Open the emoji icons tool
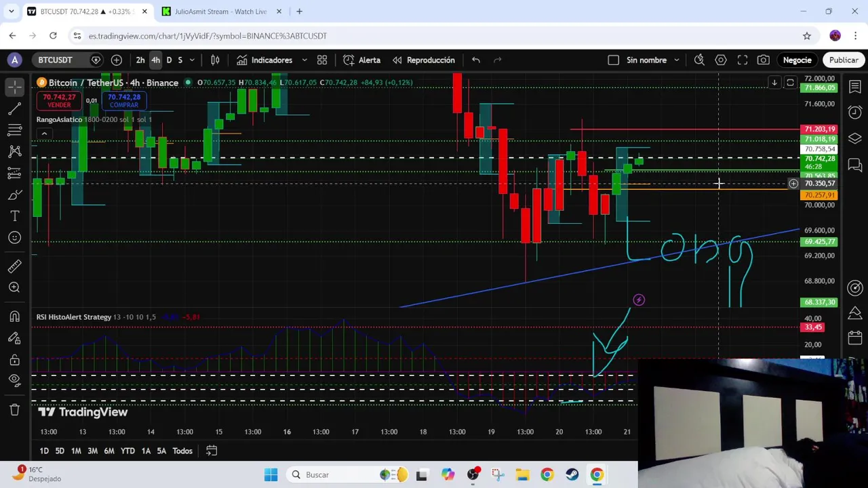Screen dimensions: 868x488 (14, 238)
